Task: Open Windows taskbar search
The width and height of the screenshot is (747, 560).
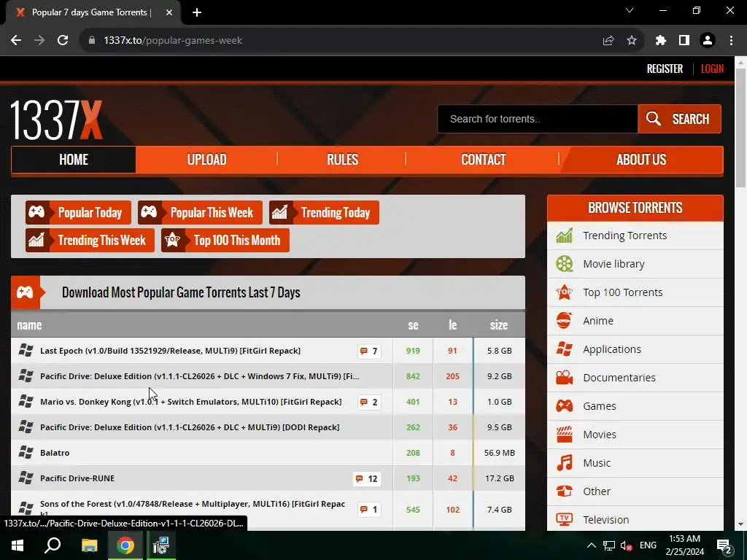Action: (x=53, y=545)
